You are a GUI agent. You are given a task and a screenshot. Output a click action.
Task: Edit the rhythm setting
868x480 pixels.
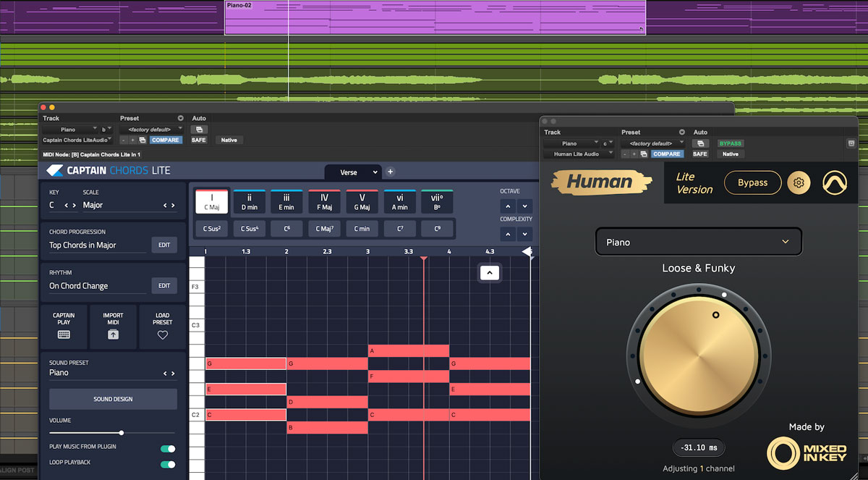164,286
